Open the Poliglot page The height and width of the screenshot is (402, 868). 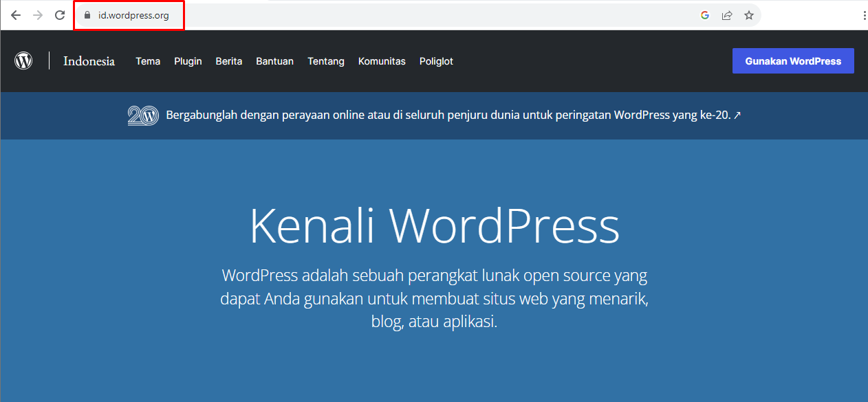436,61
